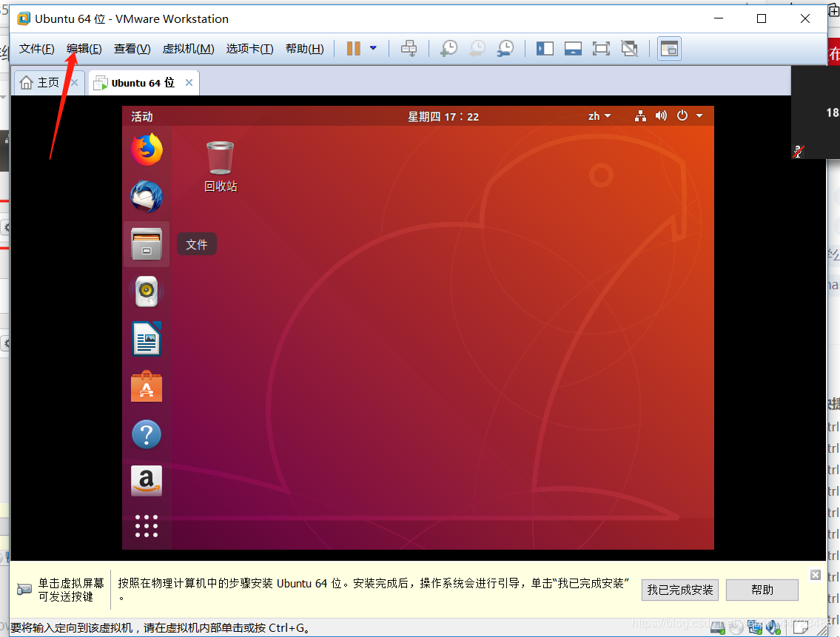This screenshot has height=637, width=840.
Task: Open the 查看(V) menu
Action: 132,49
